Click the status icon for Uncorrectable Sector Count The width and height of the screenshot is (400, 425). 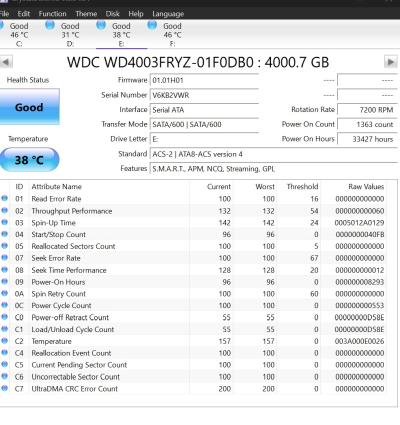click(x=5, y=376)
